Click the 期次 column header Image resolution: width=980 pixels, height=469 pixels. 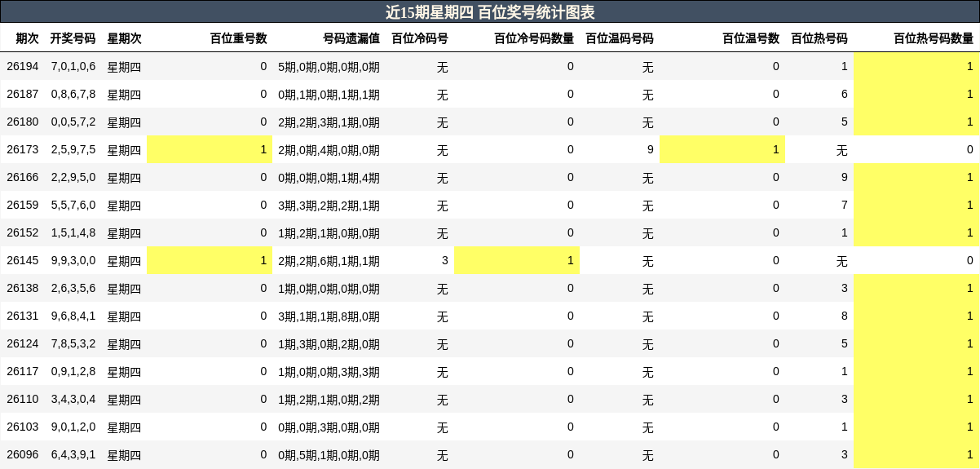(x=28, y=38)
